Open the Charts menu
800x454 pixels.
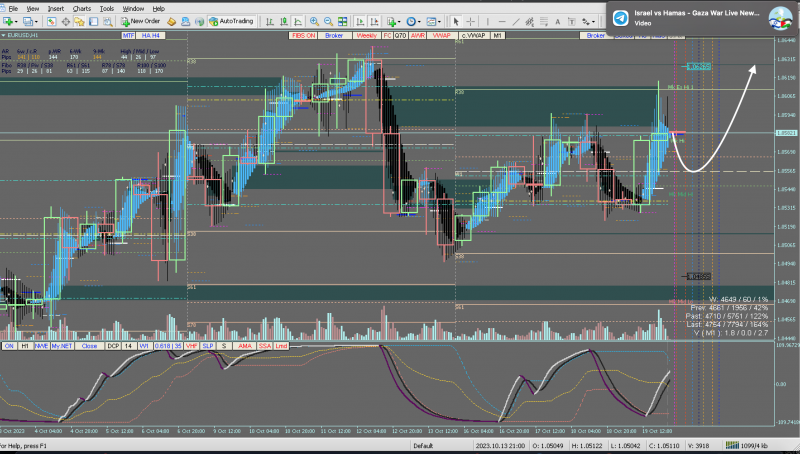coord(82,7)
